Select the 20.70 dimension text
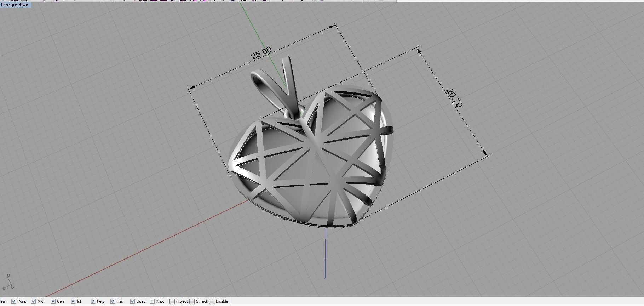The image size is (644, 306). [454, 98]
